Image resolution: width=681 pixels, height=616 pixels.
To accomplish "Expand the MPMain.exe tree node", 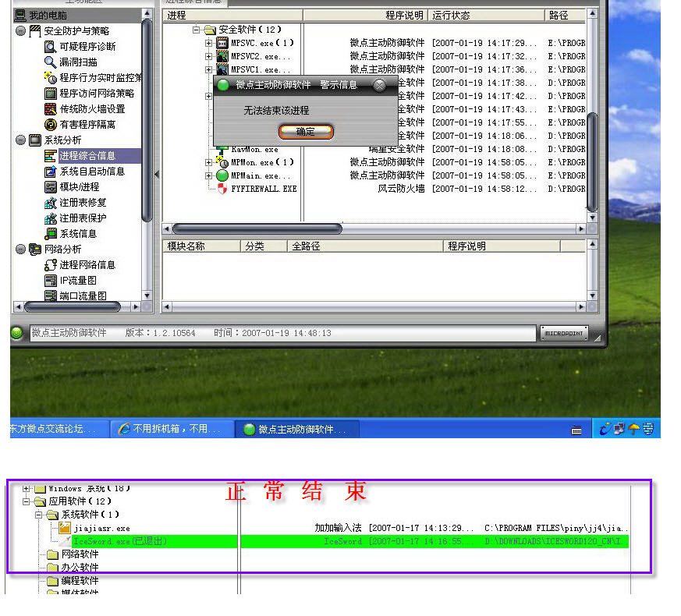I will 208,175.
